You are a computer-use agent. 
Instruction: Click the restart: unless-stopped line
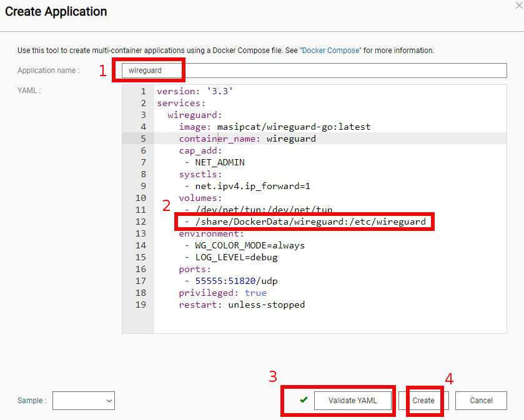242,305
